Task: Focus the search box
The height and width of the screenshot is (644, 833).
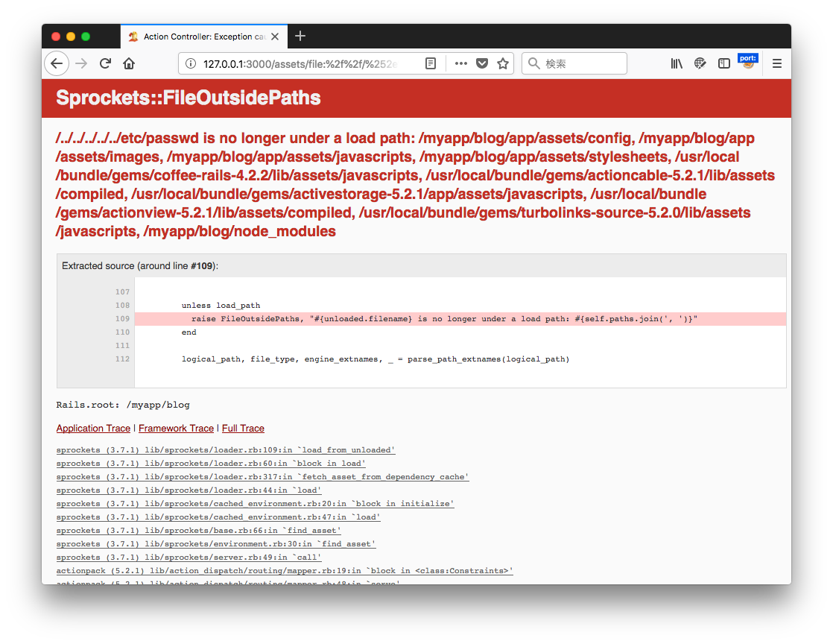Action: click(x=574, y=64)
